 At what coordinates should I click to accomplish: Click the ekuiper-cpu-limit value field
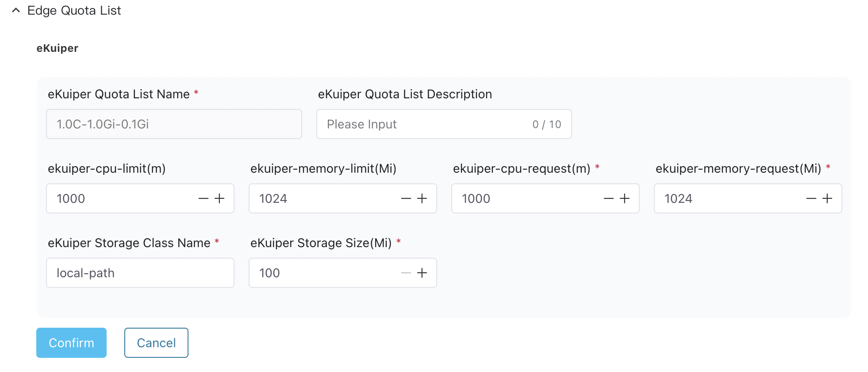click(x=119, y=199)
